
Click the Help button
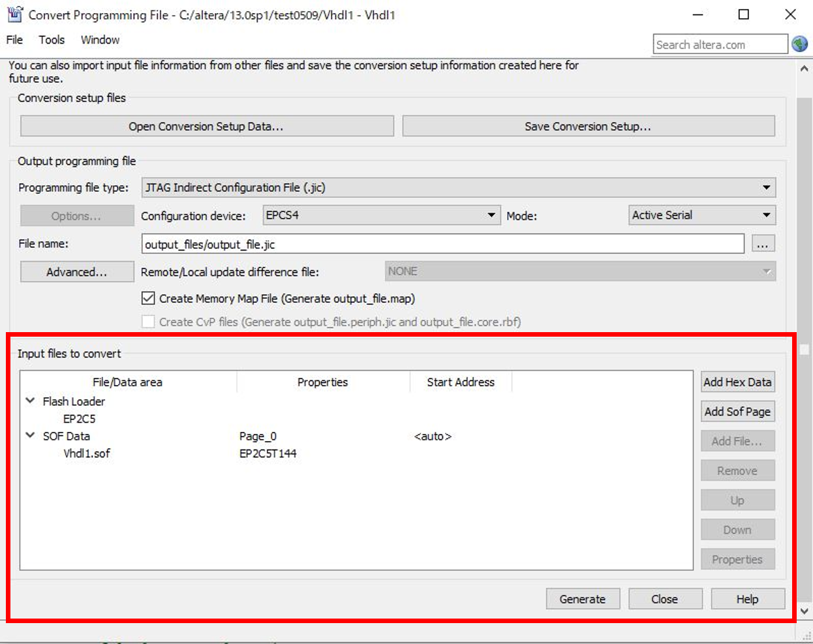[x=748, y=599]
